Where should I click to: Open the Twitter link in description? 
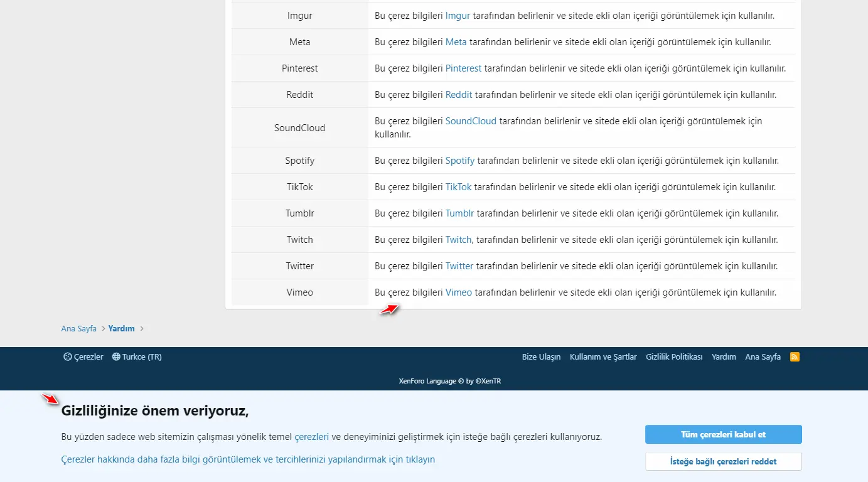tap(459, 266)
